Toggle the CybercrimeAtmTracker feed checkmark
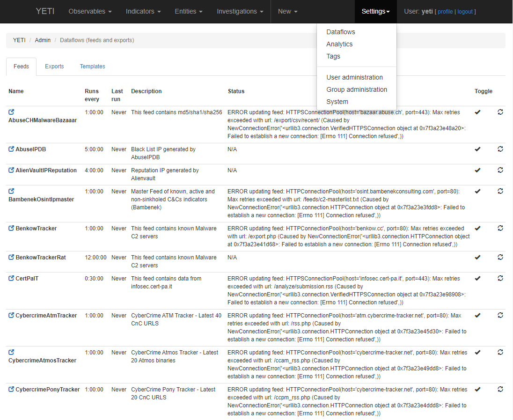Image resolution: width=513 pixels, height=420 pixels. 478,315
